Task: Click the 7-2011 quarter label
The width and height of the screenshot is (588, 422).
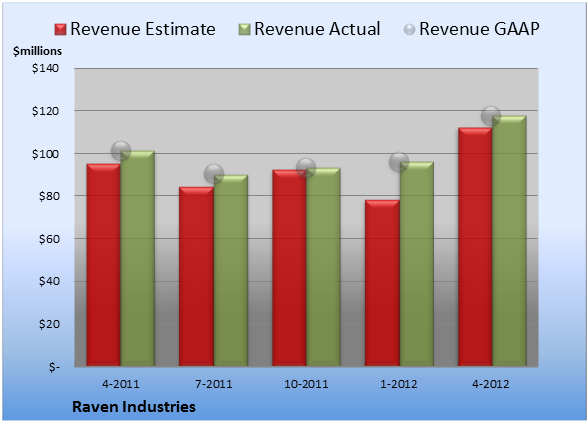Action: (x=214, y=384)
